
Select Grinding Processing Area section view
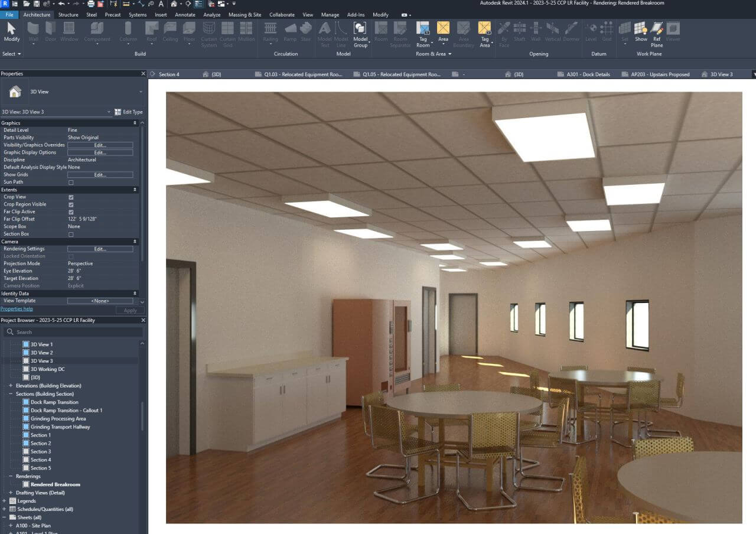58,419
